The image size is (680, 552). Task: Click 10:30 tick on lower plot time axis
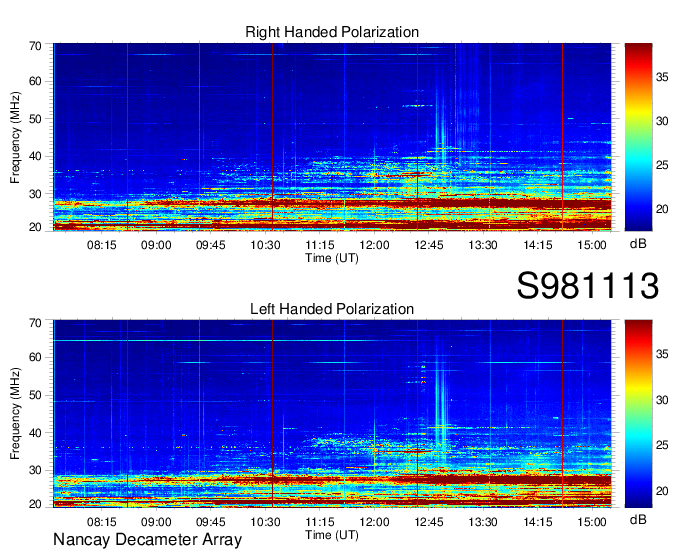click(x=265, y=522)
